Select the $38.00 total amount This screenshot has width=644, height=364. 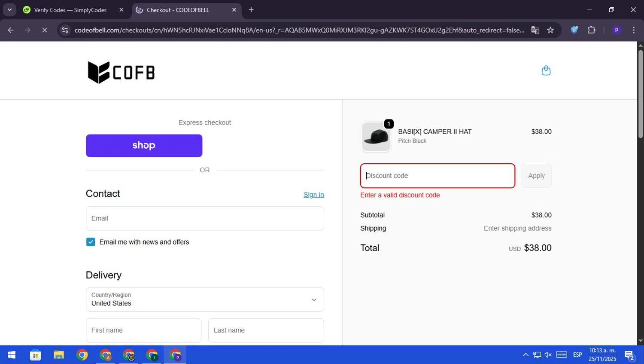(x=538, y=248)
